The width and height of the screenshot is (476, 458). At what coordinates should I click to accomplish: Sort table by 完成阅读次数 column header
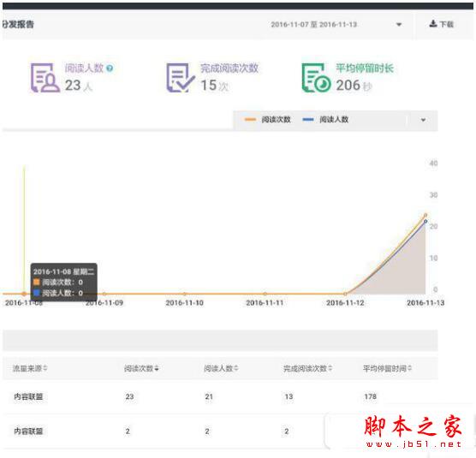coord(307,368)
